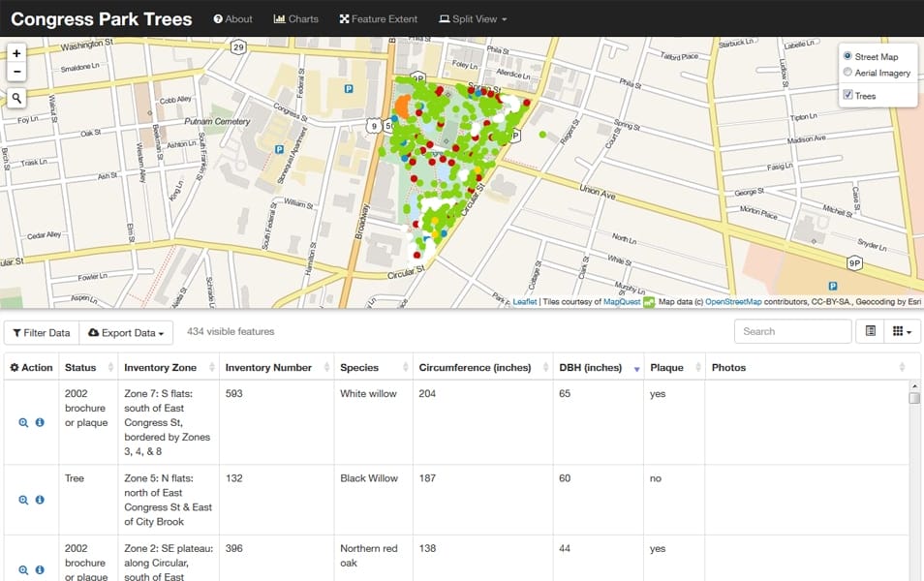This screenshot has width=924, height=581.
Task: Click the Zone 5: N flats cell
Action: click(169, 500)
